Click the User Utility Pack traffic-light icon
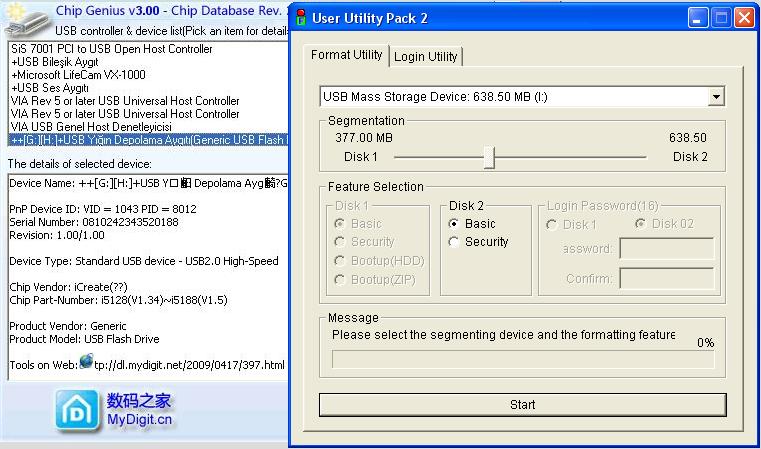This screenshot has height=449, width=761. 301,17
